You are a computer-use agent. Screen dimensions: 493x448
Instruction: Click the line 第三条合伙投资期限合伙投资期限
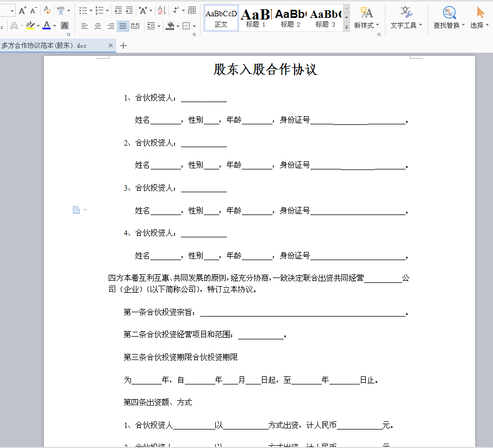point(180,357)
